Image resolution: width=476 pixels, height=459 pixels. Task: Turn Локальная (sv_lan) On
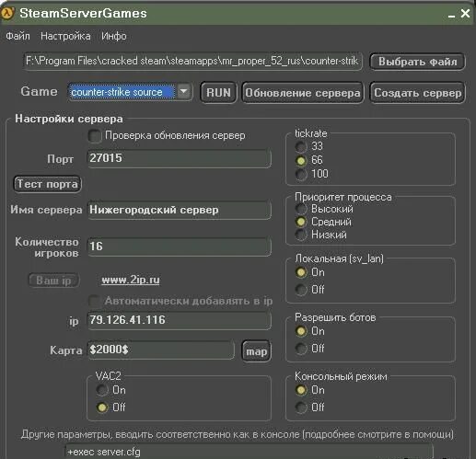tap(301, 272)
